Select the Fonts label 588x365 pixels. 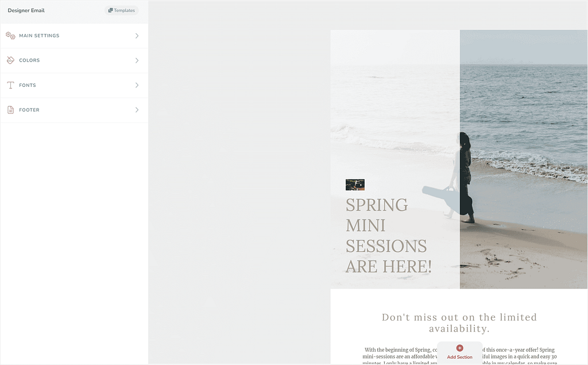coord(28,85)
